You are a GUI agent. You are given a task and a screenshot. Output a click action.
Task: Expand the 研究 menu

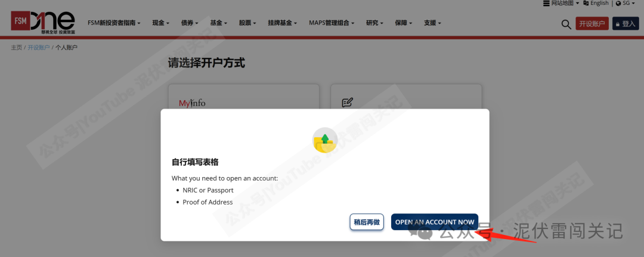pyautogui.click(x=374, y=23)
